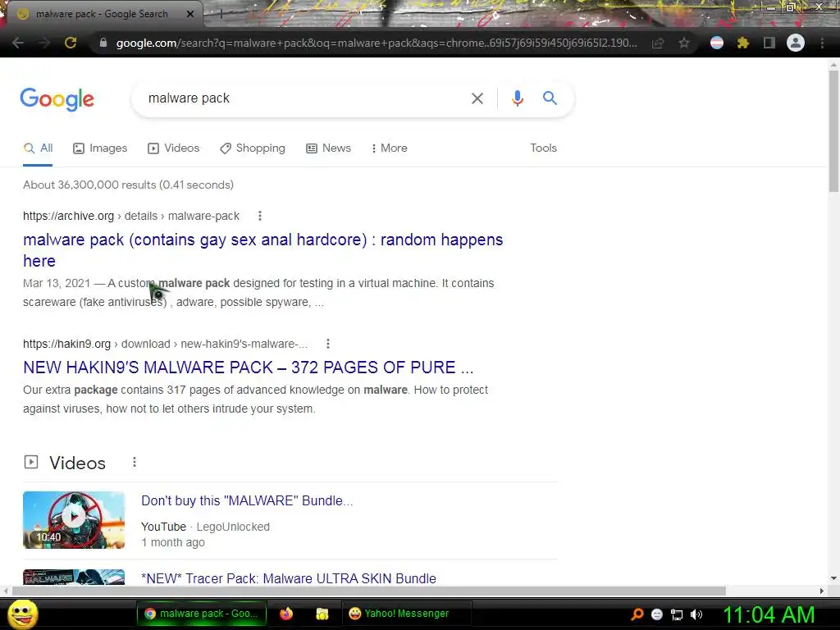Open options for the Videos section
This screenshot has width=840, height=630.
click(135, 463)
